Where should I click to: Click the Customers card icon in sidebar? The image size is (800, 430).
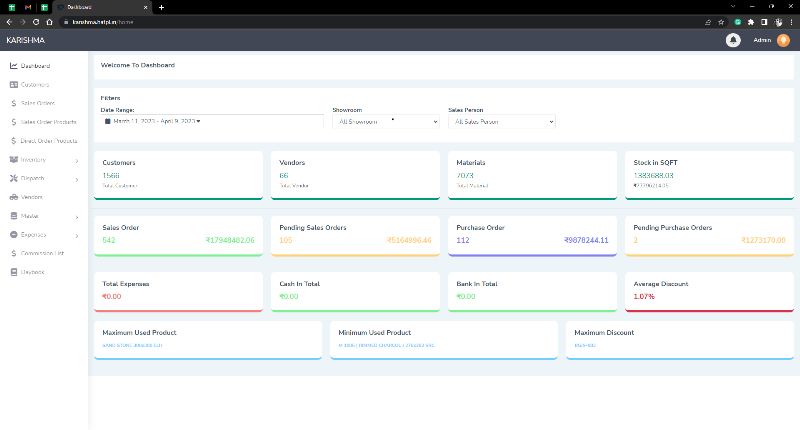pyautogui.click(x=14, y=85)
